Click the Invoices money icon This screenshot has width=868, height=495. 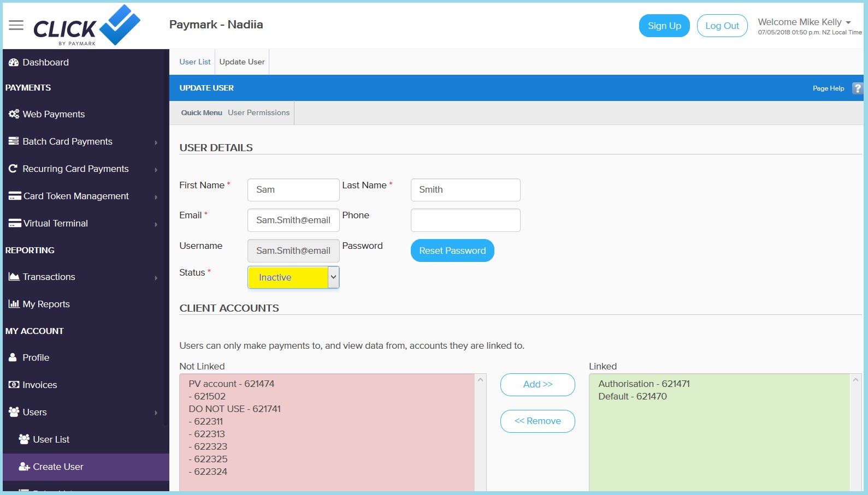click(14, 385)
